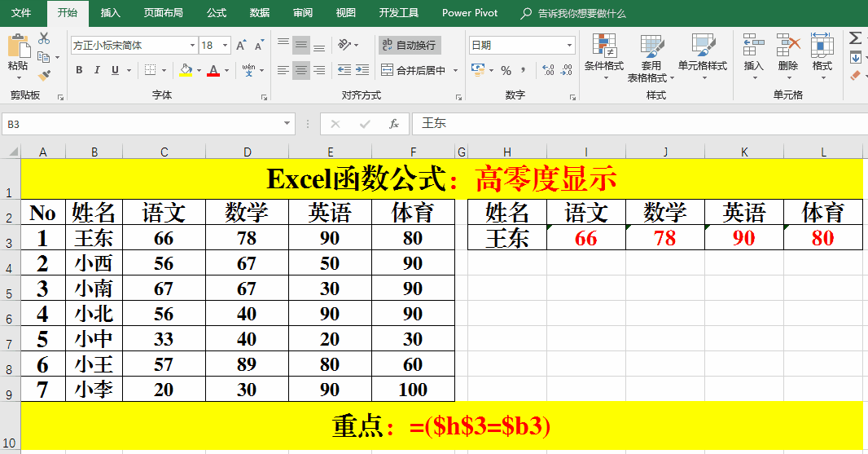Click the Percent Style icon
The height and width of the screenshot is (454, 868).
506,70
